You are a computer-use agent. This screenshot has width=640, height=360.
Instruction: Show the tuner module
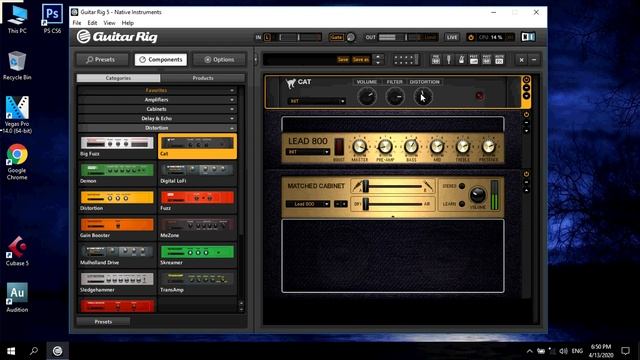tap(449, 60)
